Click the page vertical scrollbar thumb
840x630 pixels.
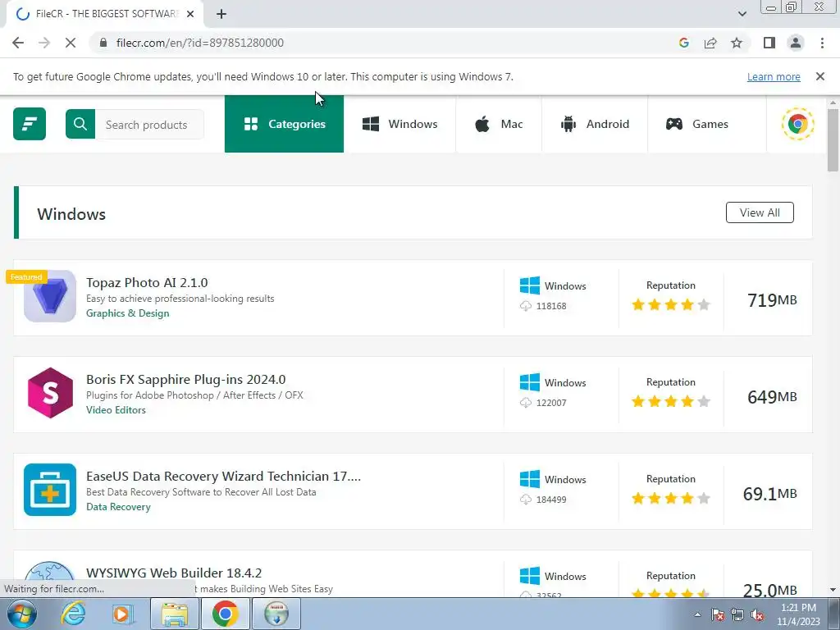[x=833, y=139]
